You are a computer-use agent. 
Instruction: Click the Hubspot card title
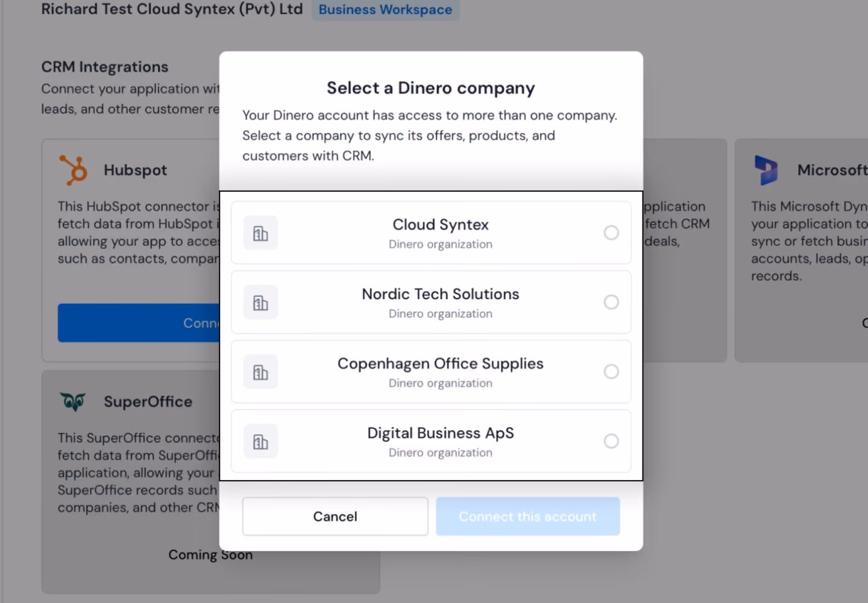tap(135, 170)
